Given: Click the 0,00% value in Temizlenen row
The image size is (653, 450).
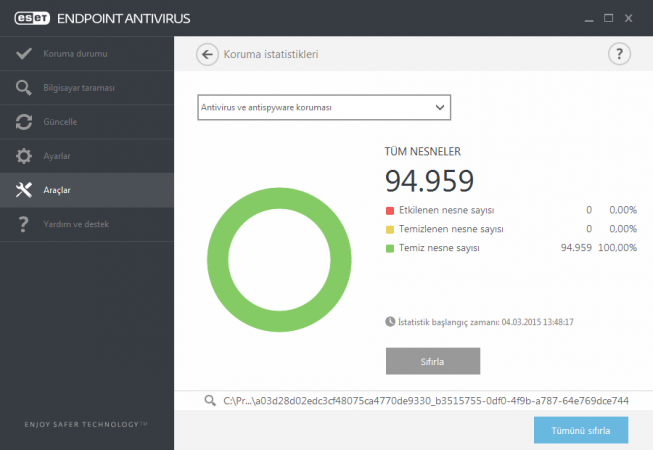Looking at the screenshot, I should pos(623,229).
